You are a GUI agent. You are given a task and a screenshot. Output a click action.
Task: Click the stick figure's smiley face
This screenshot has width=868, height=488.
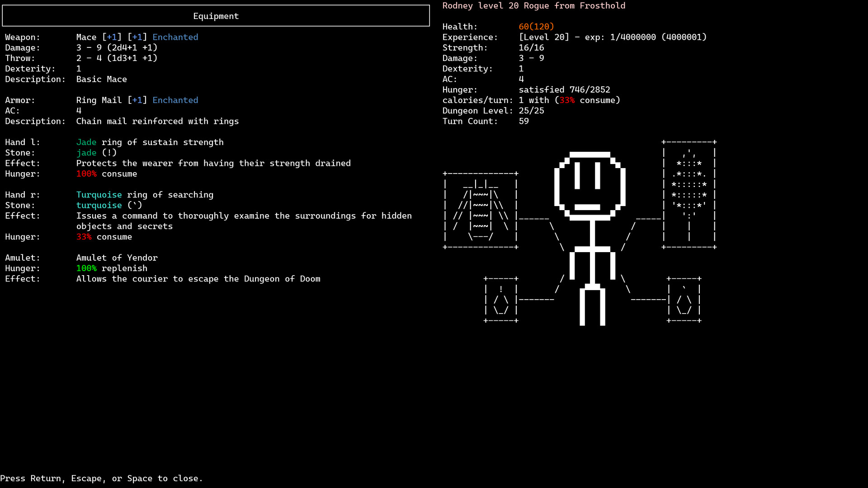pyautogui.click(x=590, y=185)
